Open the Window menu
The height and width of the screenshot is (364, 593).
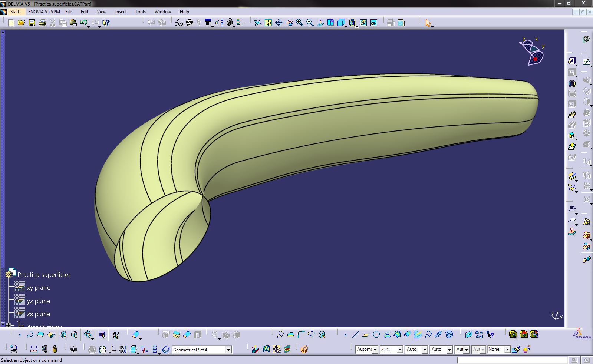[163, 12]
